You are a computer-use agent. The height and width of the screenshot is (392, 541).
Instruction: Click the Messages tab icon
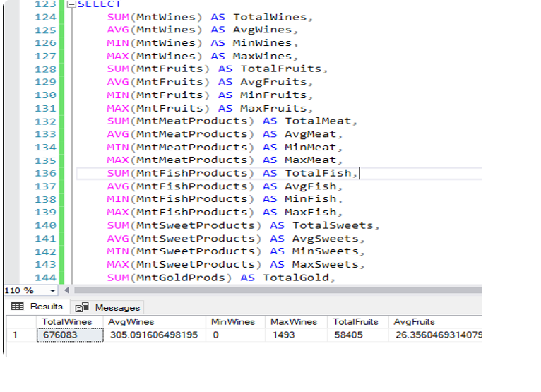coord(82,307)
